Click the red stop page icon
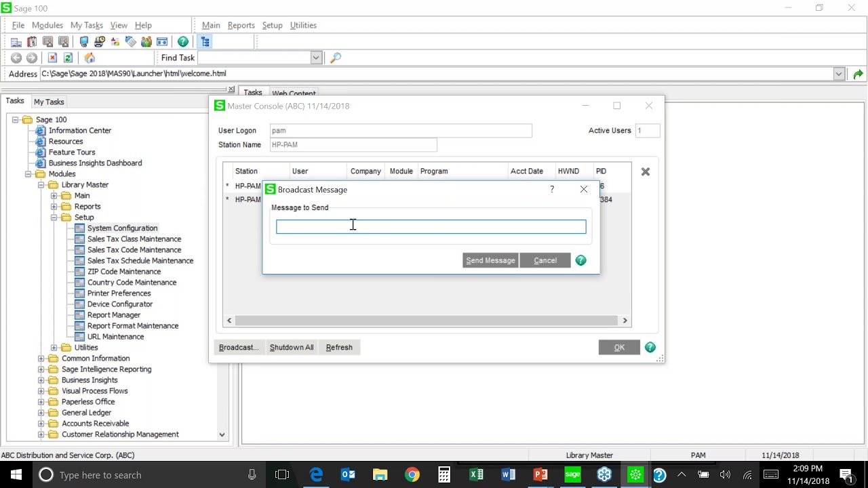868x488 pixels. coord(52,58)
